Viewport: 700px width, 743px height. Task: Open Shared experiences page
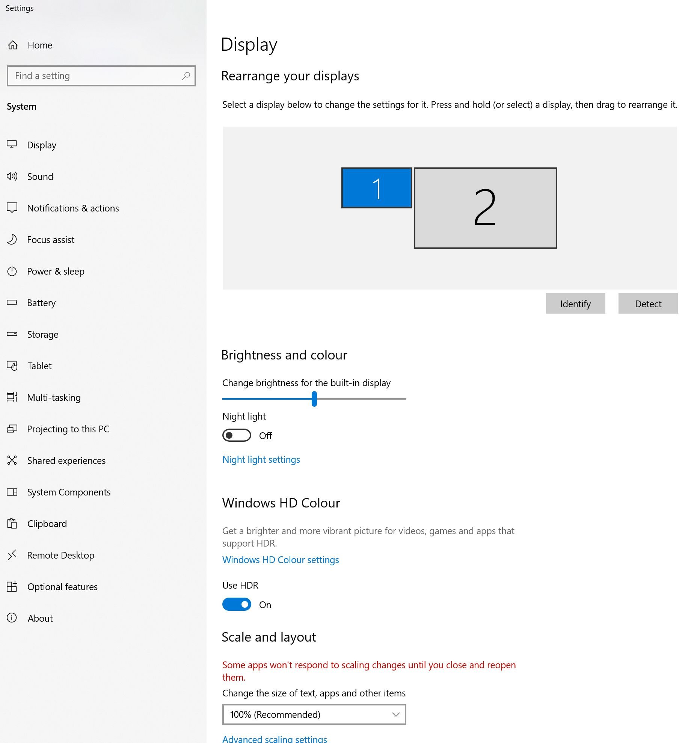[x=66, y=461]
